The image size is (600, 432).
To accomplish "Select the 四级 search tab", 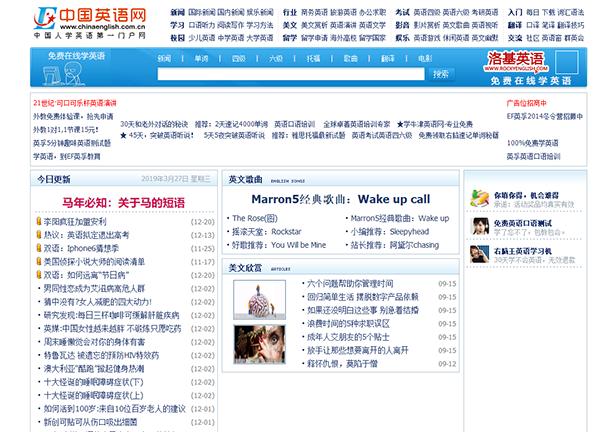I will coord(238,59).
